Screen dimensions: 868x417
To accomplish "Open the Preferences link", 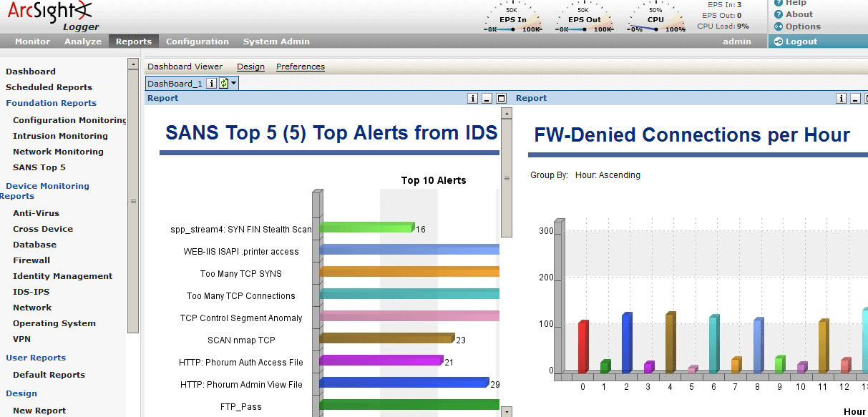I will [300, 67].
